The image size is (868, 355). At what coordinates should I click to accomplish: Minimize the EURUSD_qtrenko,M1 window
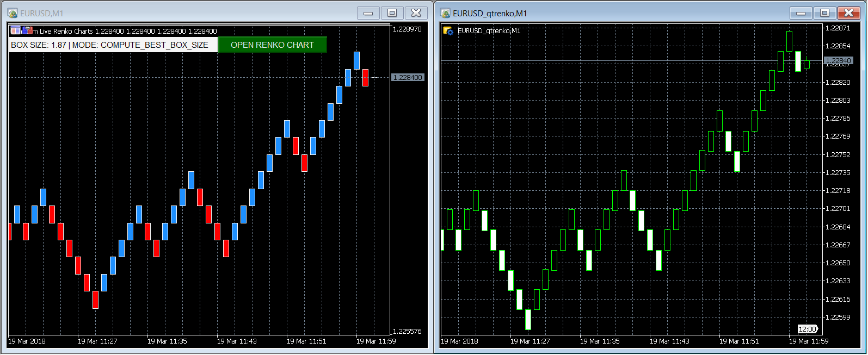(x=801, y=13)
